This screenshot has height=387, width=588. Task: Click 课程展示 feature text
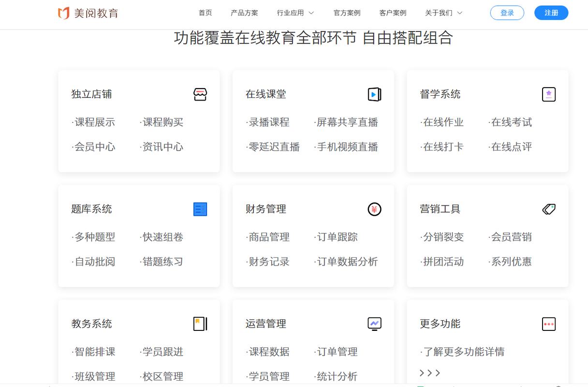click(93, 122)
